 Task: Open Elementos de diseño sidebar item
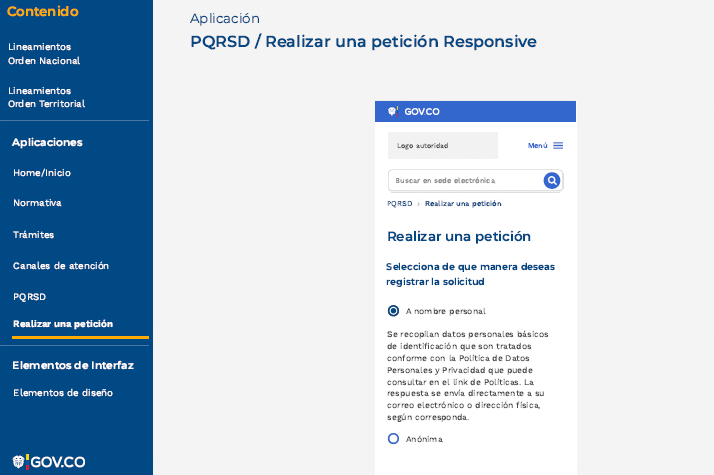[63, 393]
